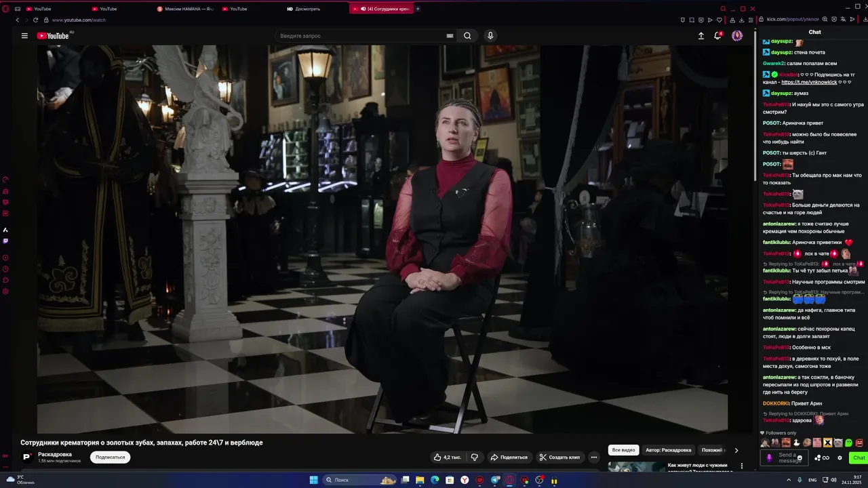Open the on-screen keyboard in the search box

[x=450, y=36]
